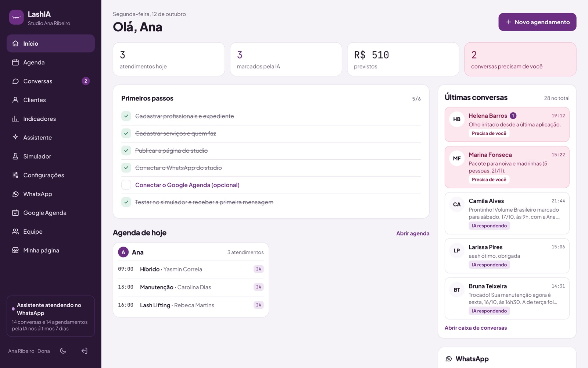Uncheck Cadastrar profissionais e expediente step
This screenshot has height=368, width=588.
126,116
